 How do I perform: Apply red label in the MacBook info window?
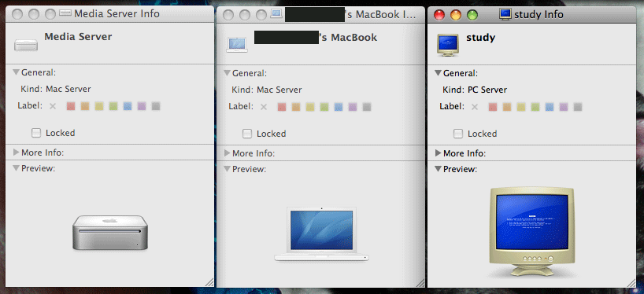(x=282, y=107)
